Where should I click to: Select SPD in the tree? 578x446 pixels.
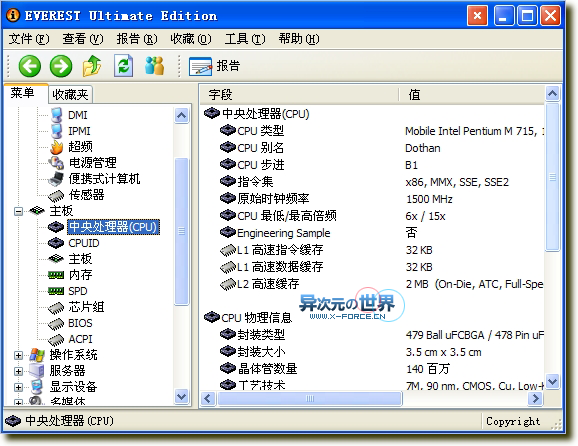(x=78, y=291)
